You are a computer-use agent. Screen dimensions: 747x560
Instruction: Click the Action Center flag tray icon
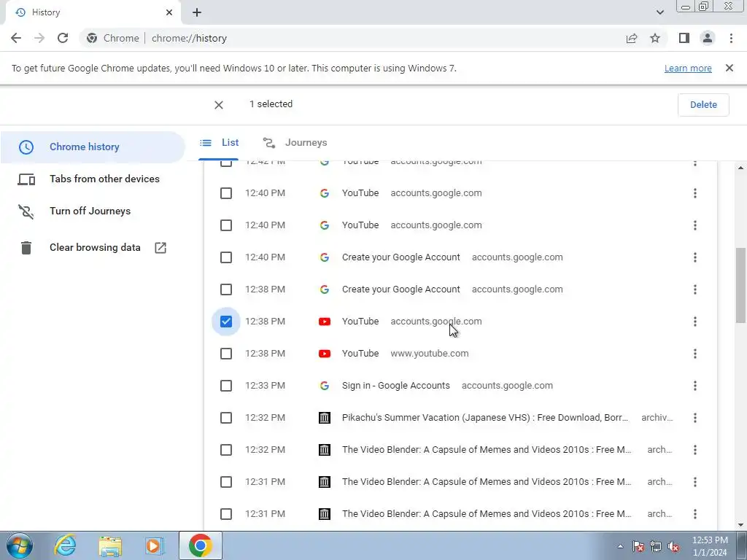point(638,546)
